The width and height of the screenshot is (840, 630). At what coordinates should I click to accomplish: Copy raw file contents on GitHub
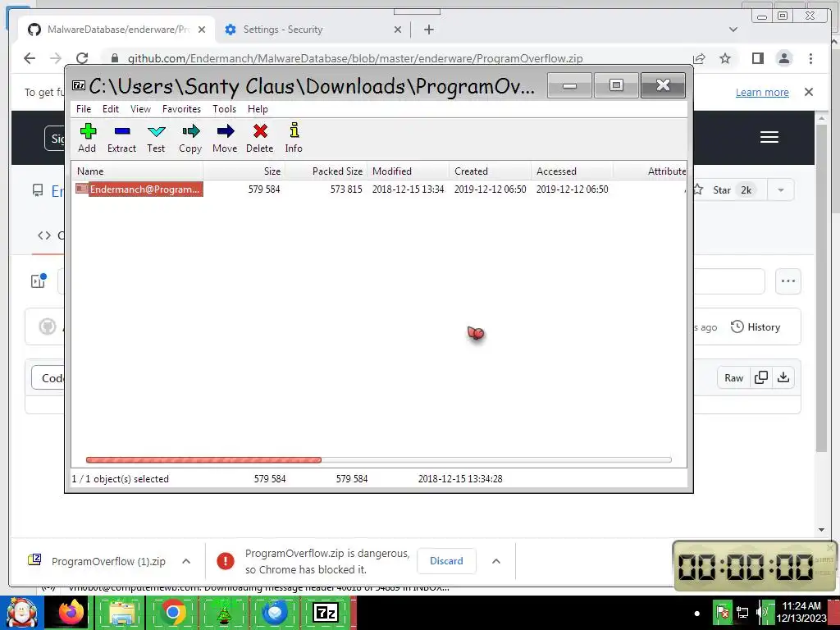[x=760, y=377]
